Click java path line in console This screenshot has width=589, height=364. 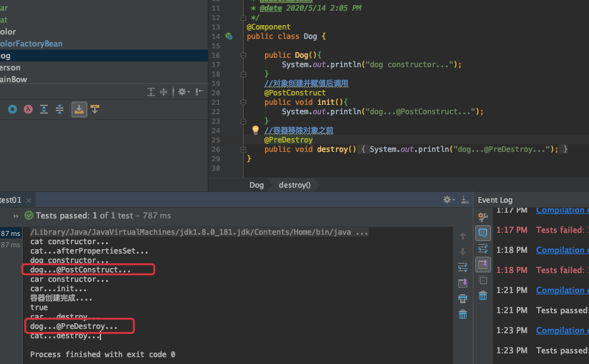[199, 232]
